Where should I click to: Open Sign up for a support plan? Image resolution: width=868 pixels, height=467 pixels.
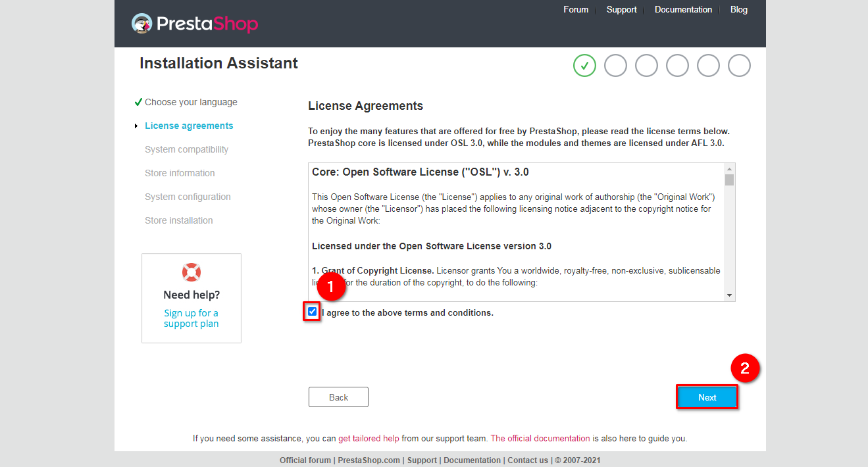[191, 318]
